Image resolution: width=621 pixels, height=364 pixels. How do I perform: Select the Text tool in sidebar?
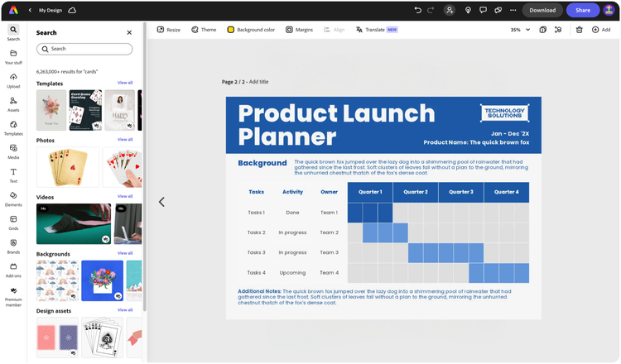(13, 175)
